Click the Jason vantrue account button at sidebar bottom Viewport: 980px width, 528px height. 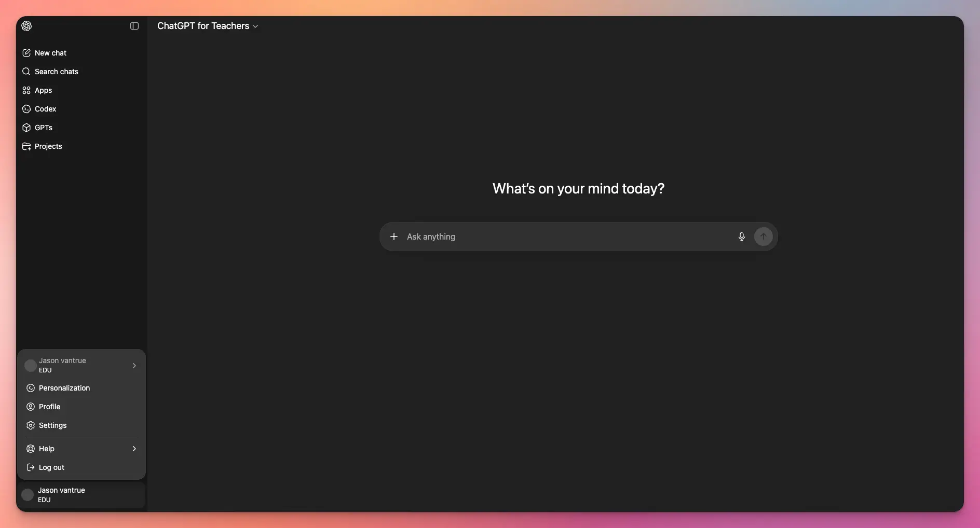81,495
